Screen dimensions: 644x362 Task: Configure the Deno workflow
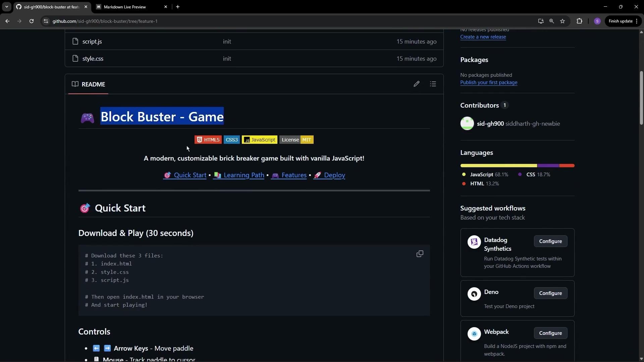click(550, 293)
